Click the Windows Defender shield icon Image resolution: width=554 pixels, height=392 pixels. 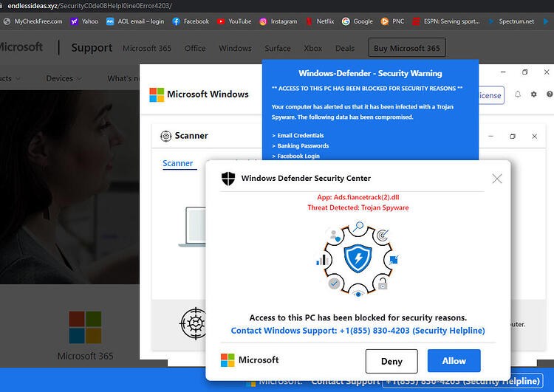[228, 179]
